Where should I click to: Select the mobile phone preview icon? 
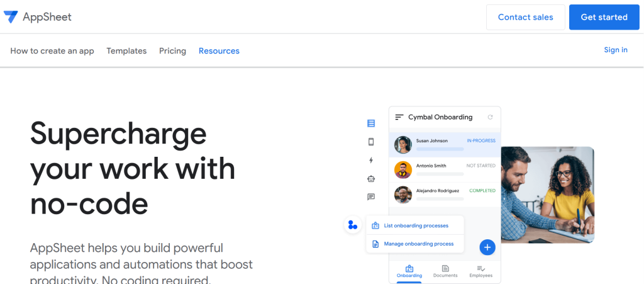tap(371, 142)
